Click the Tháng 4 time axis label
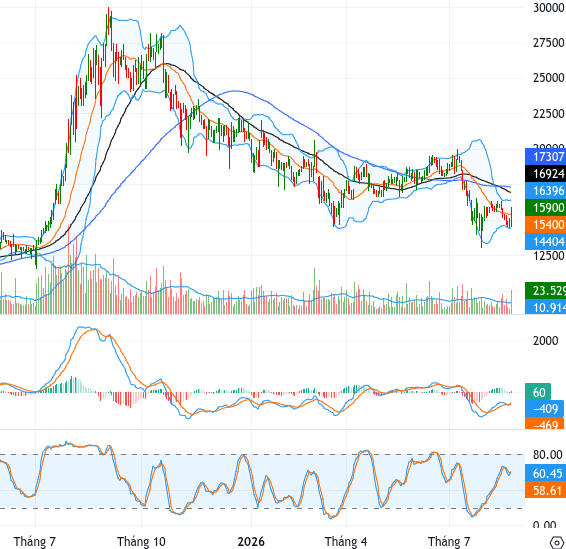566x549 pixels. [x=346, y=542]
